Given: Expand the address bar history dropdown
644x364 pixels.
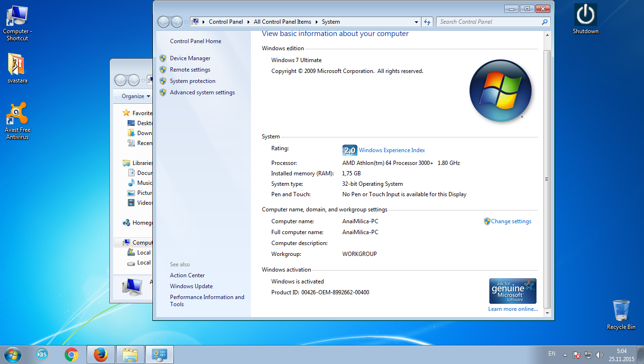Looking at the screenshot, I should point(416,22).
